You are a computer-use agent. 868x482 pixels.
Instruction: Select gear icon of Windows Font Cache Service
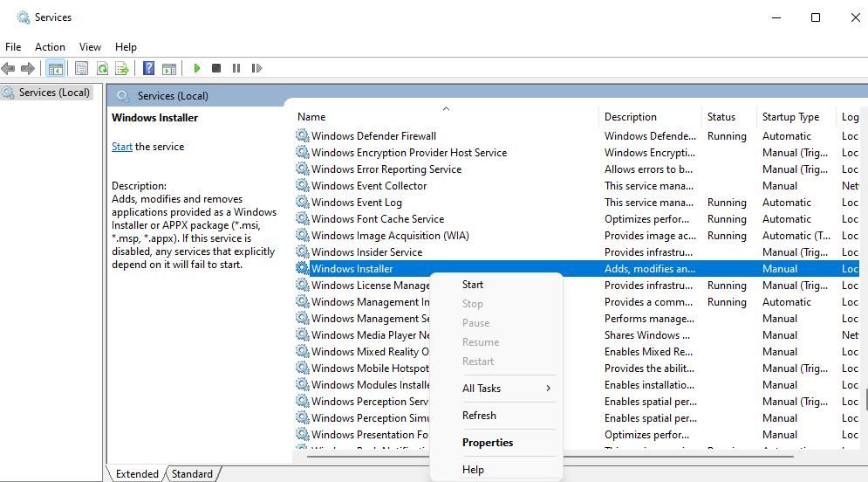tap(302, 219)
